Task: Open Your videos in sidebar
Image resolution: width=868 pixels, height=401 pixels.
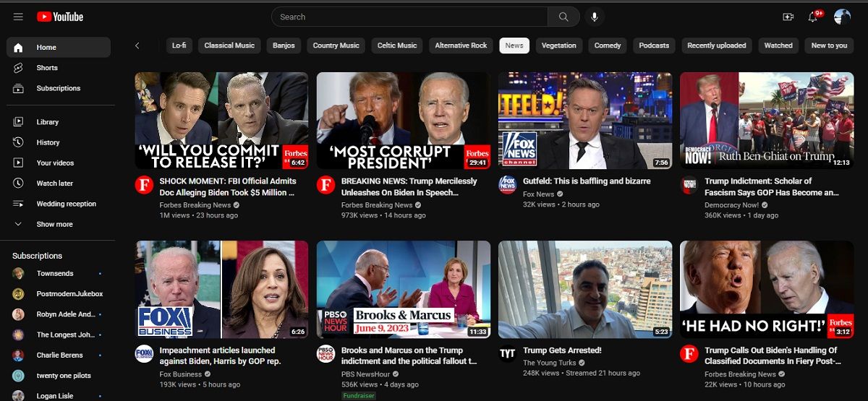Action: (59, 163)
